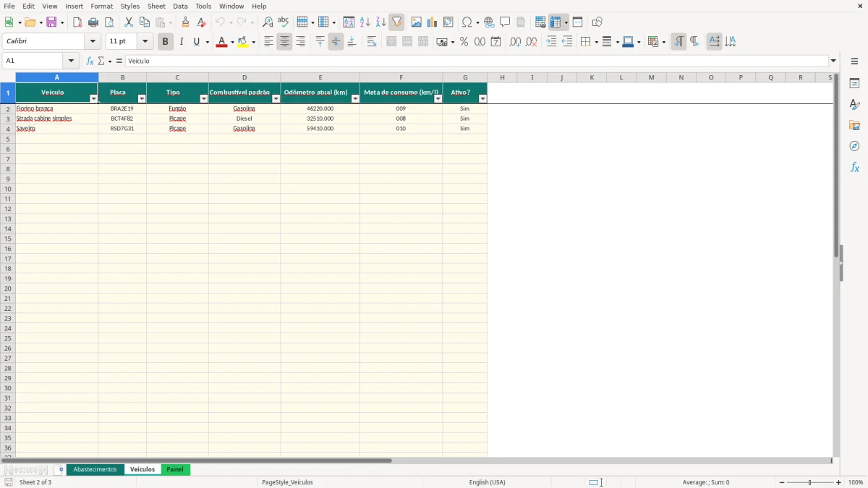Open the Ativo? column filter dropdown
This screenshot has width=868, height=488.
coord(482,99)
